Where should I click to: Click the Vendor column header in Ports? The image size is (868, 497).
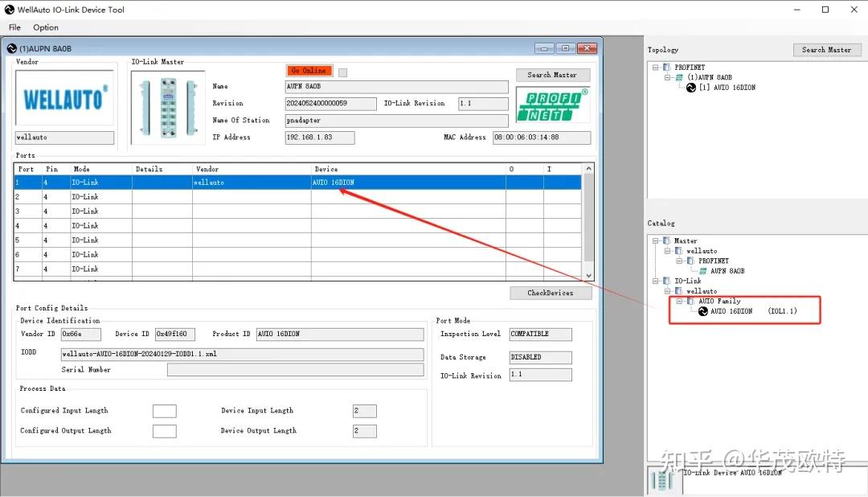(x=252, y=169)
